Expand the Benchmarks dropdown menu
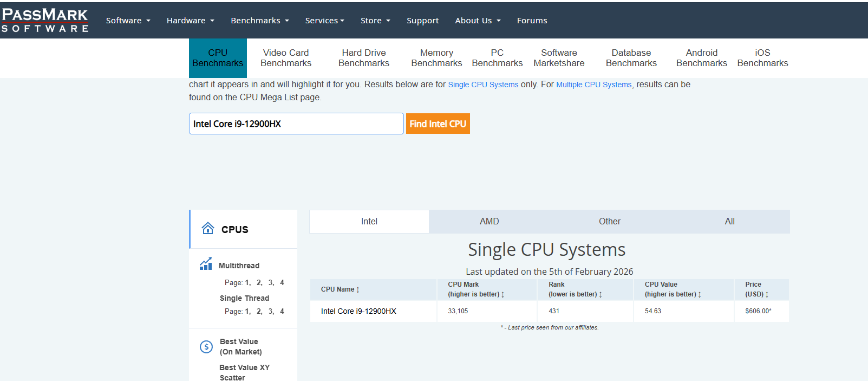Image resolution: width=868 pixels, height=381 pixels. point(259,21)
